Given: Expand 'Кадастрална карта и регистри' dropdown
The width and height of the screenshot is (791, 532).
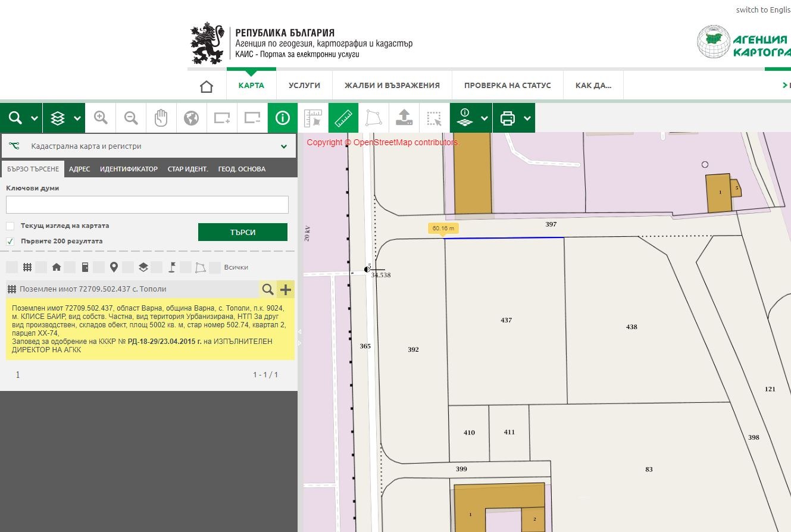Looking at the screenshot, I should coord(283,146).
